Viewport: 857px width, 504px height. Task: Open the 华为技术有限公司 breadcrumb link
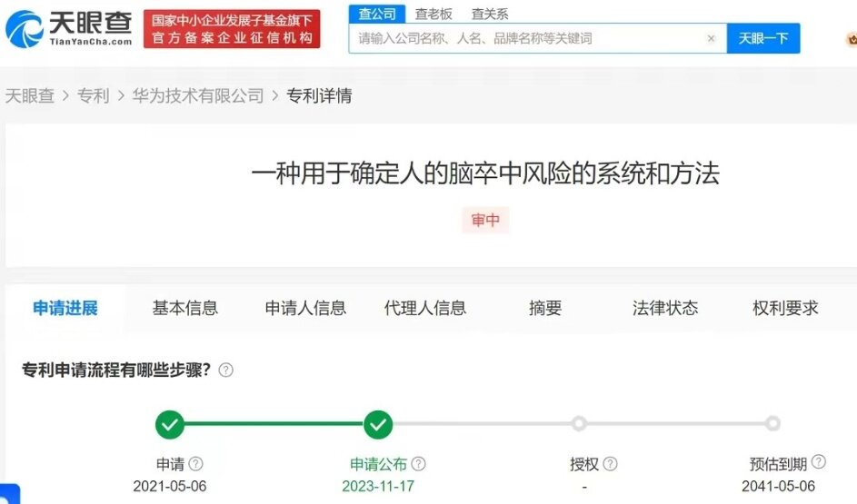198,95
